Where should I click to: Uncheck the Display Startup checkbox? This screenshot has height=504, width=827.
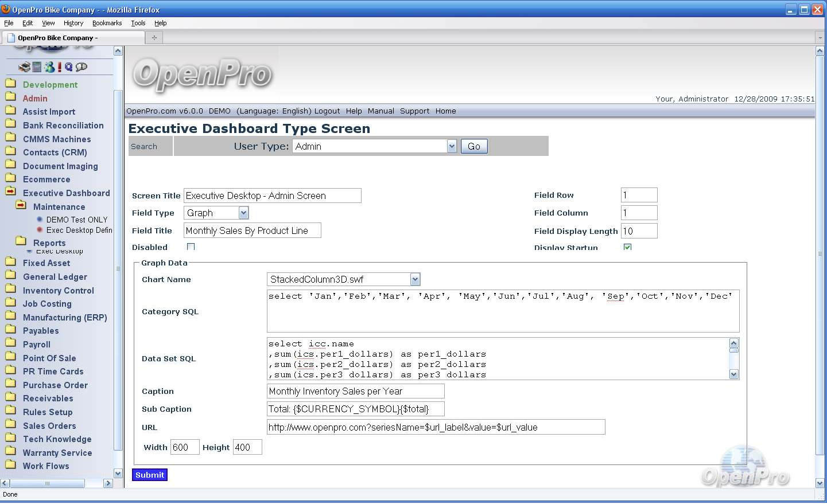[x=627, y=247]
